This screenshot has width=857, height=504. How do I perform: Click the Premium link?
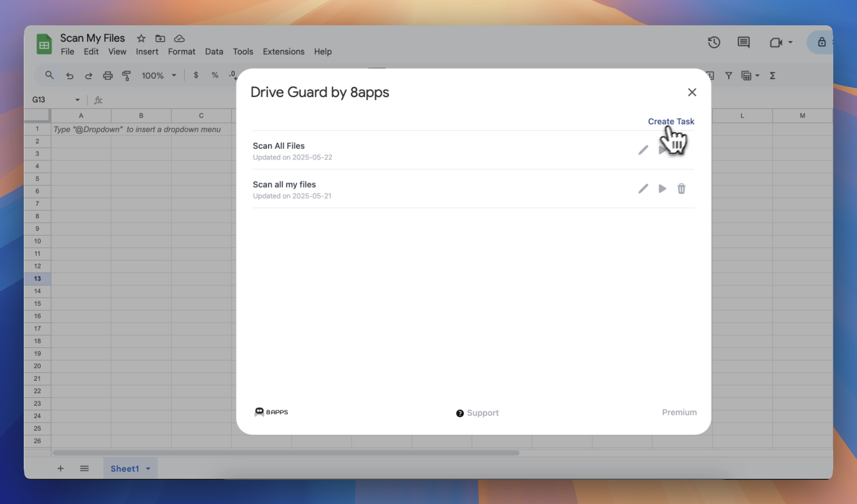(x=679, y=412)
